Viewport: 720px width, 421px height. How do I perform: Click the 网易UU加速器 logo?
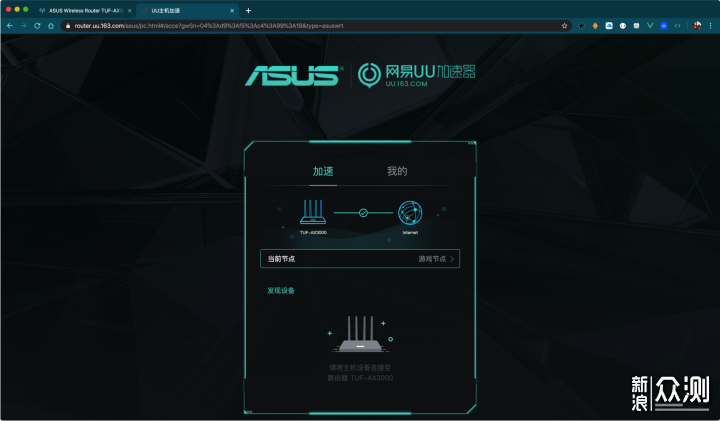417,75
